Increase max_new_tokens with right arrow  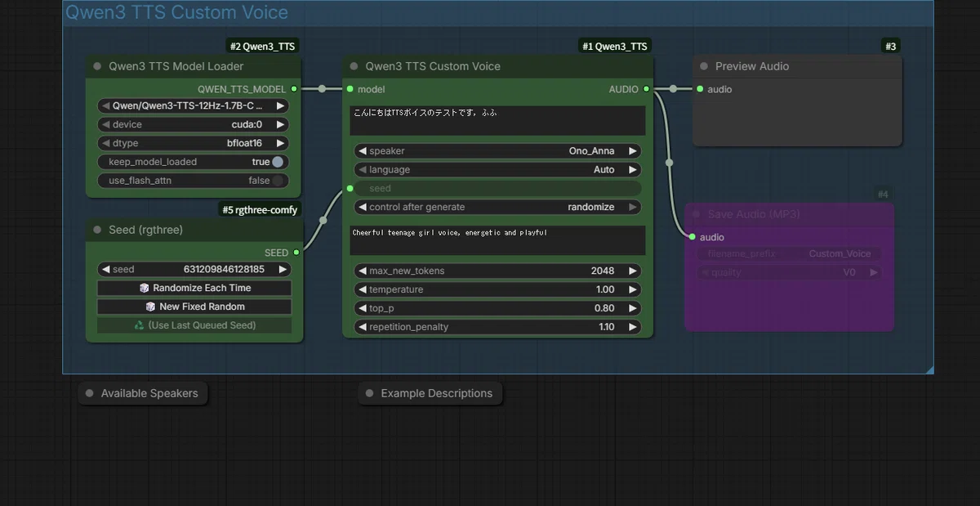(632, 271)
